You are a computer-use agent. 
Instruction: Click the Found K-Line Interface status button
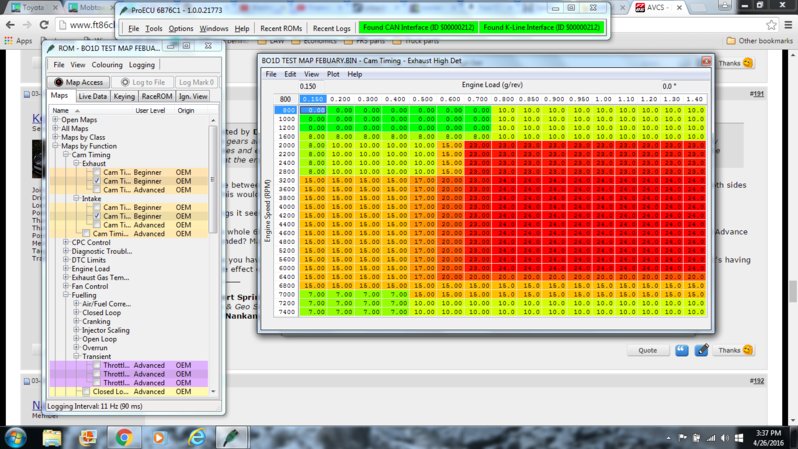542,27
